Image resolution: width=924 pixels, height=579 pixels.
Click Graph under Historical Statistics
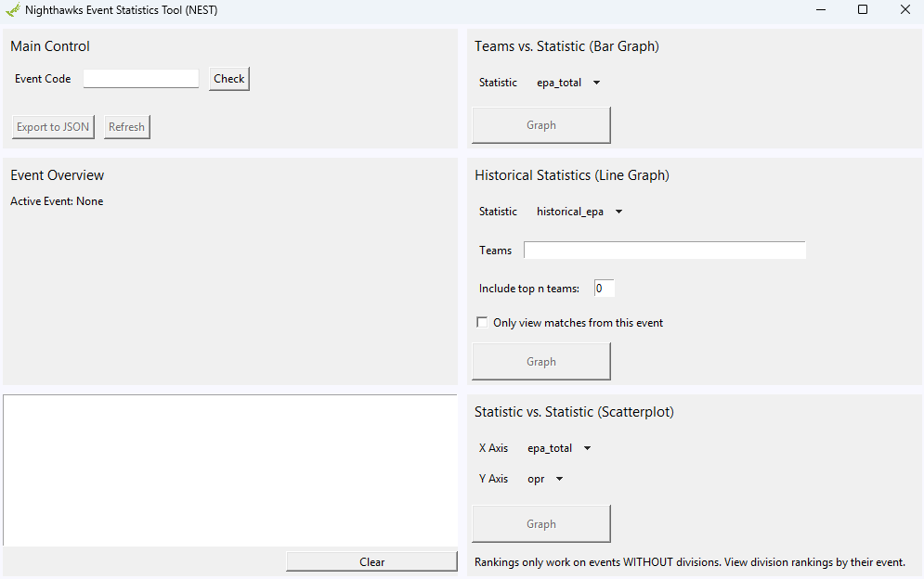point(541,362)
